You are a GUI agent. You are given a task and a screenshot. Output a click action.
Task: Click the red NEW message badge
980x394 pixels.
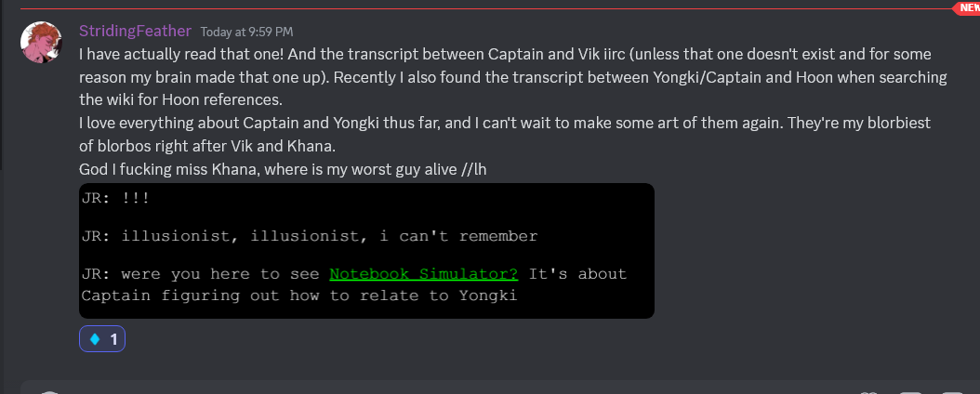[967, 8]
